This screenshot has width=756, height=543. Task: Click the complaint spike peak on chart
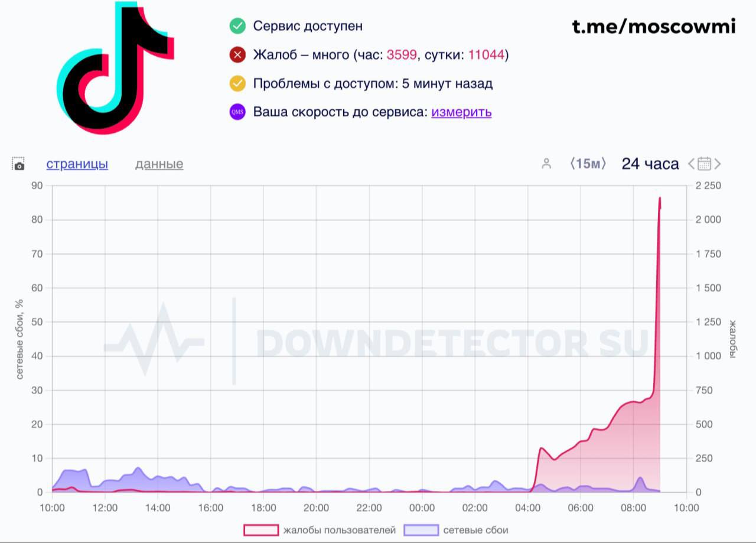(660, 198)
